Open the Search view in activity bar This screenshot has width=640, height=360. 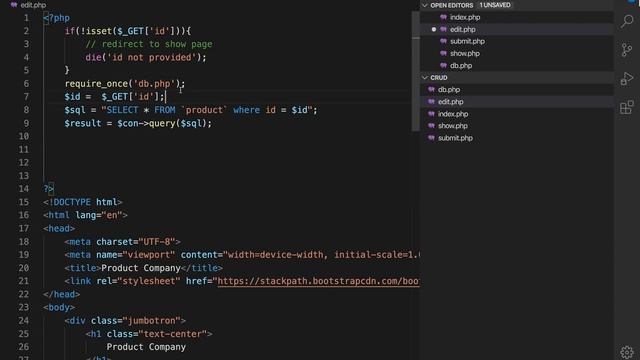click(627, 21)
